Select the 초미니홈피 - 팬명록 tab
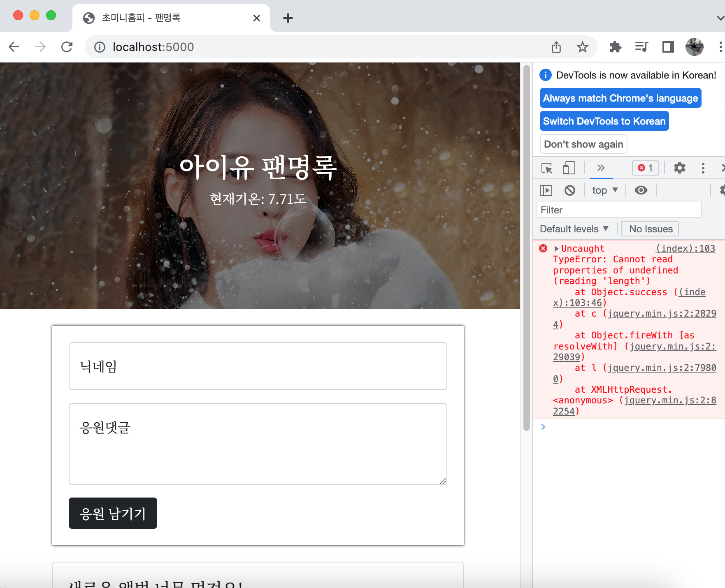 [x=171, y=18]
